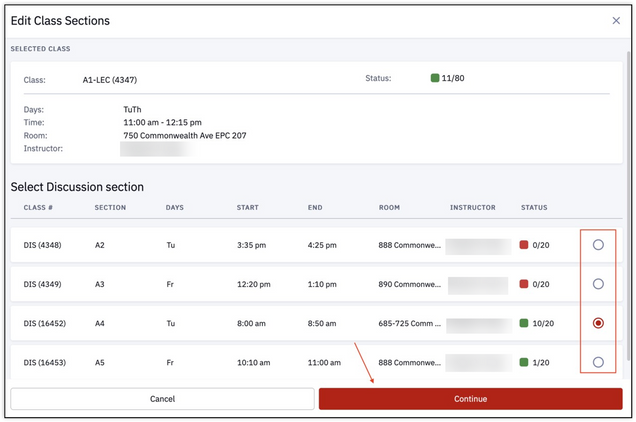Click the 12:20 pm start time

coord(254,284)
